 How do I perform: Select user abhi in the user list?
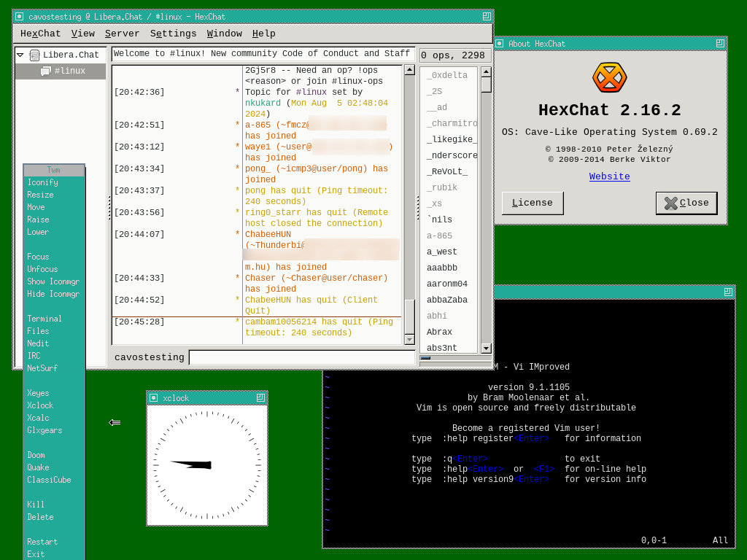(436, 316)
